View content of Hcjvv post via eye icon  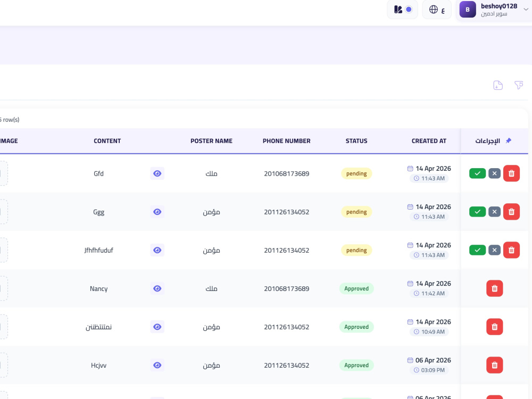(x=157, y=365)
